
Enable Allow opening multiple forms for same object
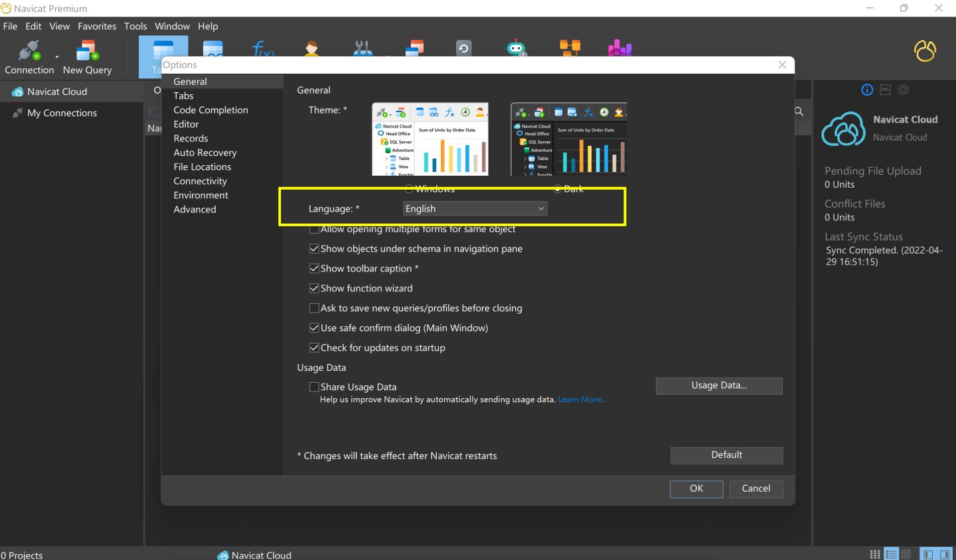click(314, 229)
